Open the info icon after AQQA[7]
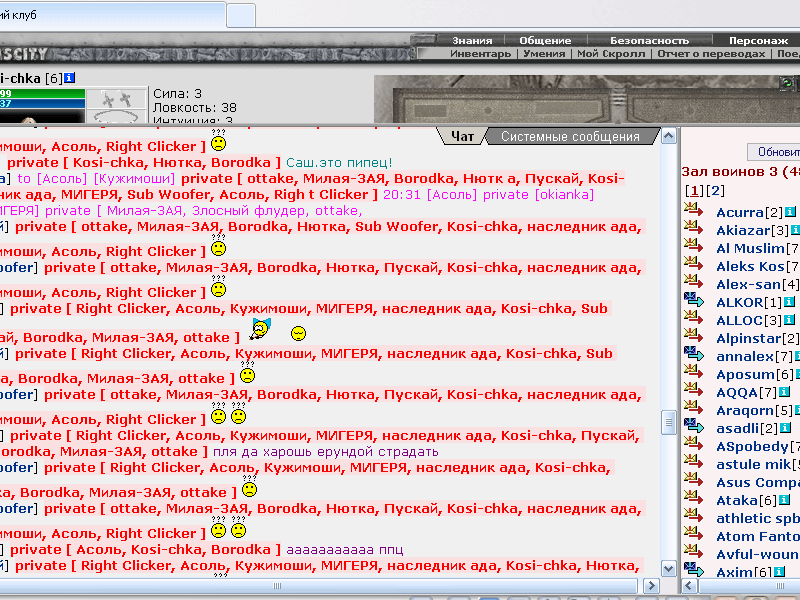The height and width of the screenshot is (600, 800). (x=785, y=392)
